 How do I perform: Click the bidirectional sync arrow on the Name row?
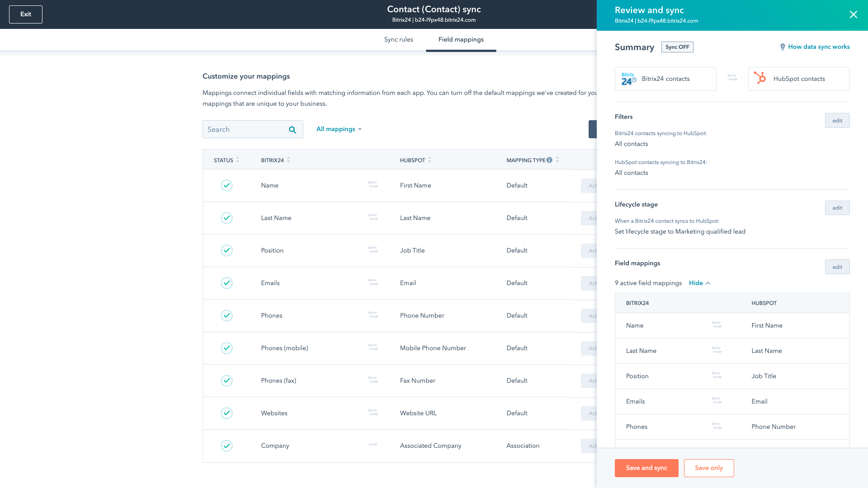[x=373, y=185]
